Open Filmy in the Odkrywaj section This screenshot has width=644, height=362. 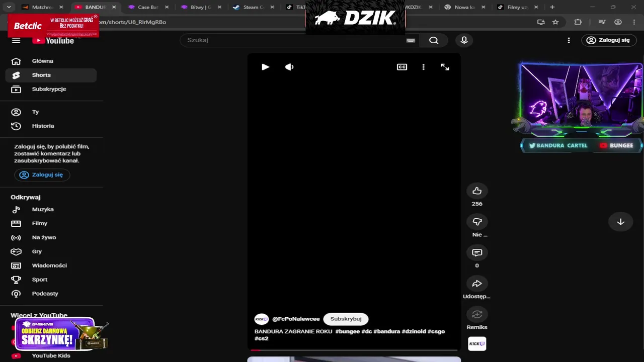tap(51, 223)
